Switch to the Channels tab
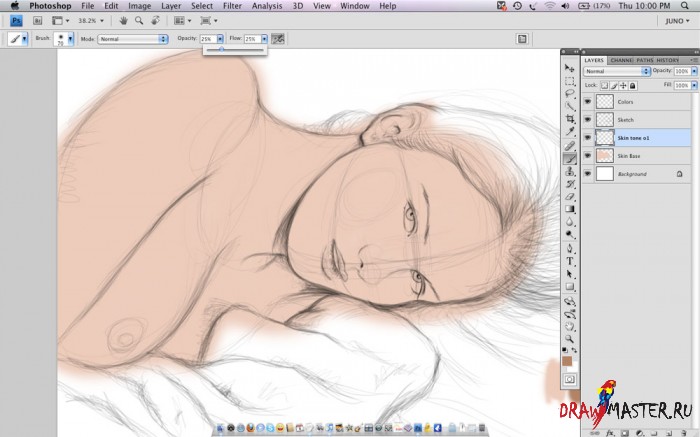Image resolution: width=700 pixels, height=437 pixels. click(621, 60)
